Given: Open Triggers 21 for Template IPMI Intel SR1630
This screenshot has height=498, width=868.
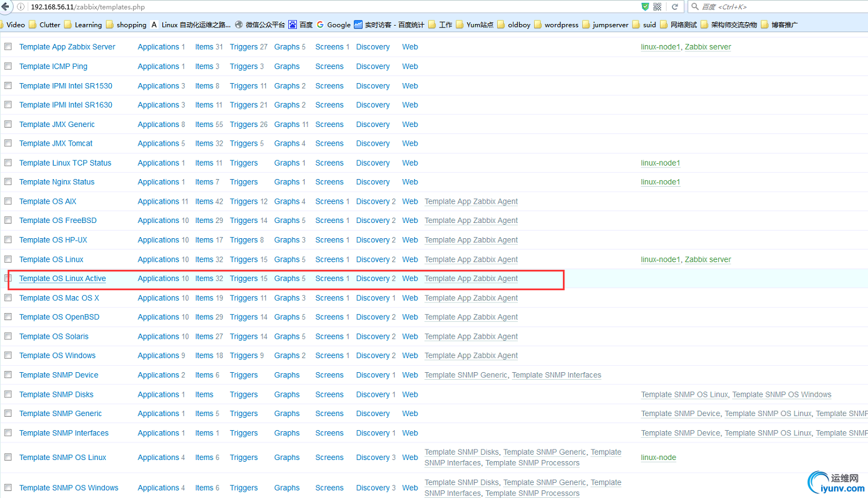Looking at the screenshot, I should click(x=248, y=105).
